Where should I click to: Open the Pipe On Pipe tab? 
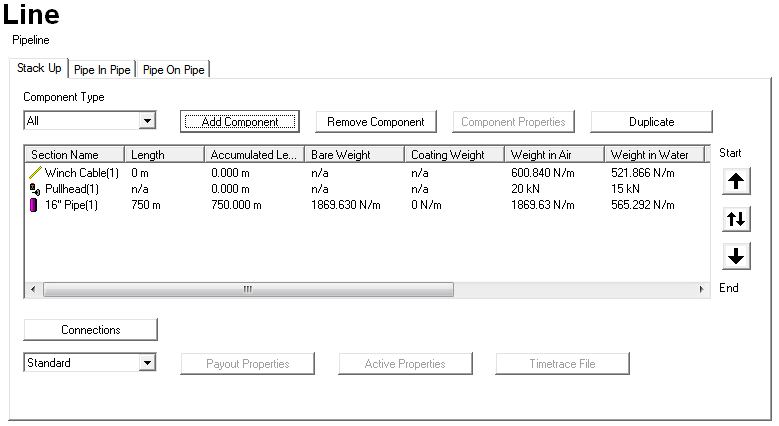pyautogui.click(x=174, y=70)
